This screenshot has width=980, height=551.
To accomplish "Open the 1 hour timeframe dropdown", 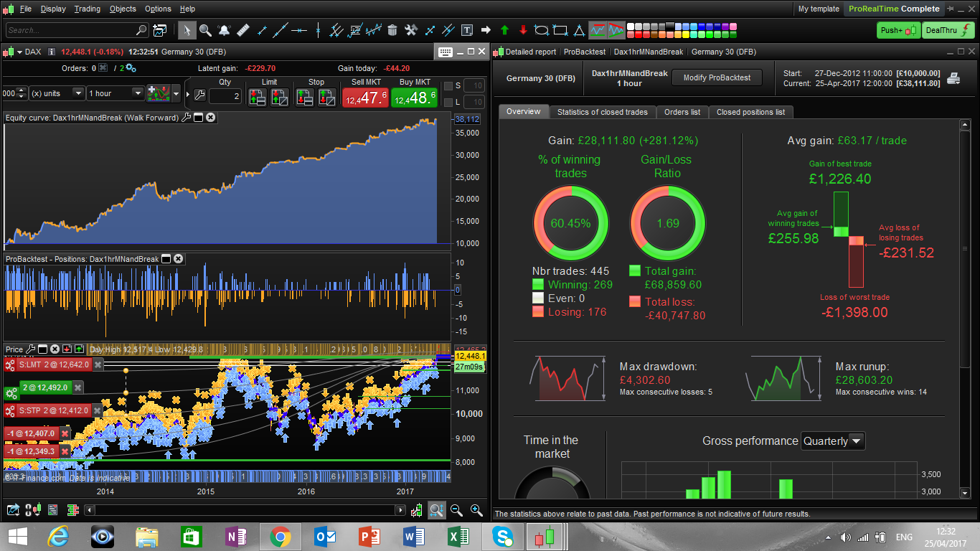I will coord(116,93).
